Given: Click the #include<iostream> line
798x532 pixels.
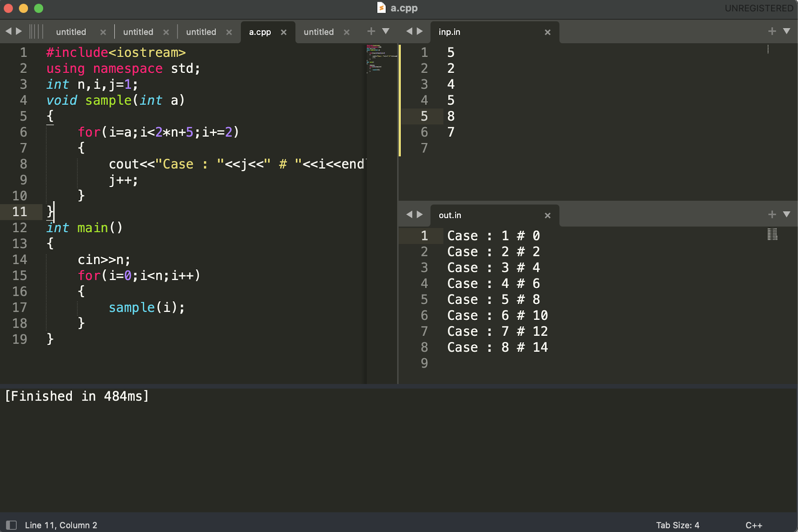Looking at the screenshot, I should [116, 53].
